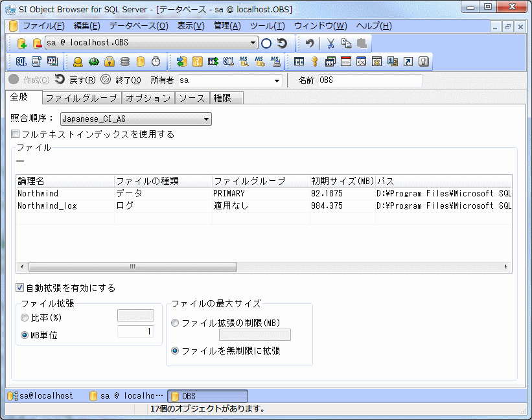Click the SQL execution icon in toolbar
The height and width of the screenshot is (420, 532).
(x=21, y=62)
